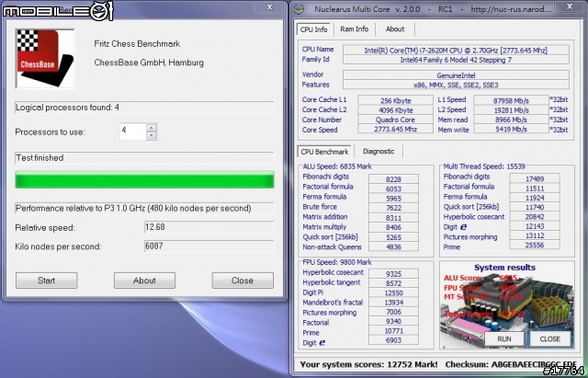The height and width of the screenshot is (378, 588).
Task: Click FPU Prime score 10771
Action: tap(393, 331)
